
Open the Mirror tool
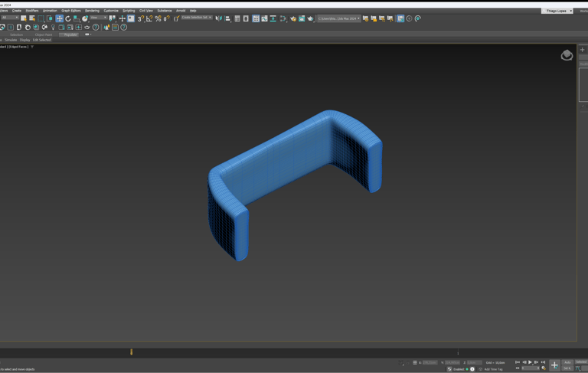coord(218,18)
